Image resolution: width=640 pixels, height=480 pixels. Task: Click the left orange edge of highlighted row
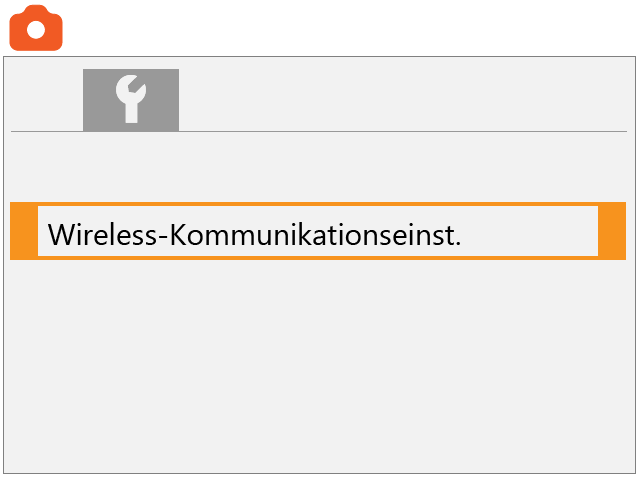pos(23,231)
